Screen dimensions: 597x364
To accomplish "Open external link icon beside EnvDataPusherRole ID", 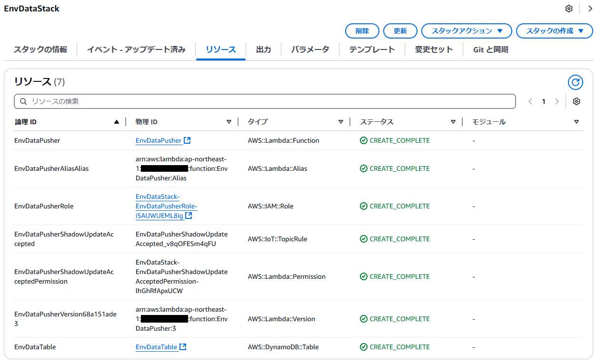I will click(189, 216).
